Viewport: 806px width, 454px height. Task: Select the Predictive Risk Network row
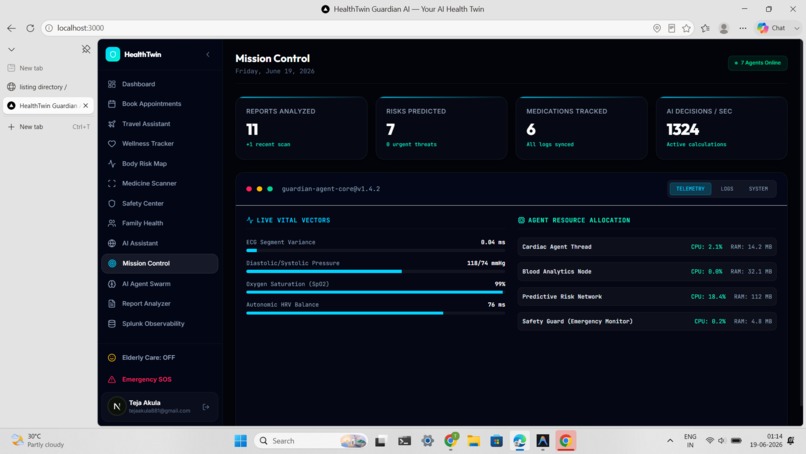tap(647, 297)
